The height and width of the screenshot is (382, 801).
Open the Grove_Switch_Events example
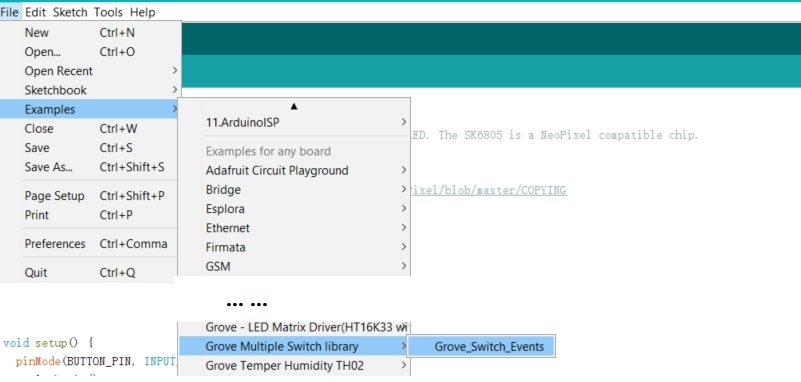pos(481,346)
